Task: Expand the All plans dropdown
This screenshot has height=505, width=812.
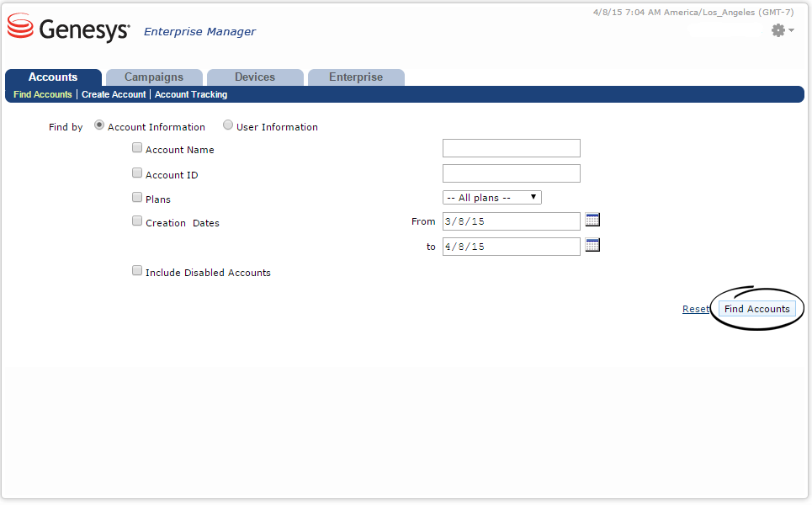Action: [491, 198]
